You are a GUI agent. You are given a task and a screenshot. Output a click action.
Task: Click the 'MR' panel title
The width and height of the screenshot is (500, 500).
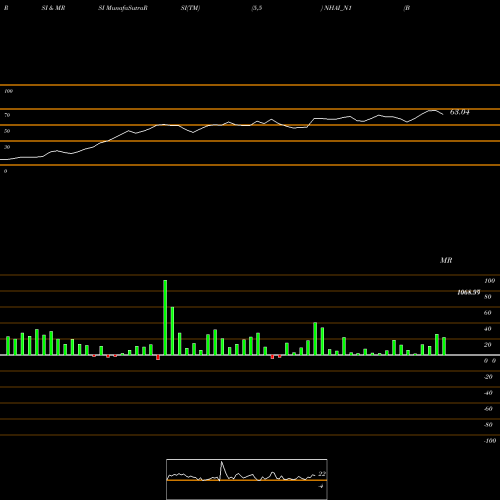point(446,260)
